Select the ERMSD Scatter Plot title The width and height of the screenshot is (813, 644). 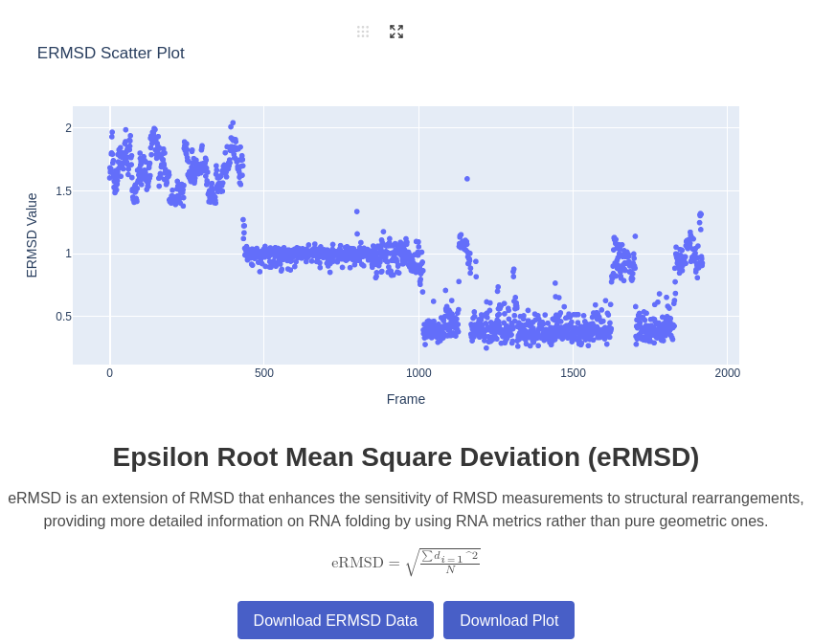pyautogui.click(x=110, y=54)
